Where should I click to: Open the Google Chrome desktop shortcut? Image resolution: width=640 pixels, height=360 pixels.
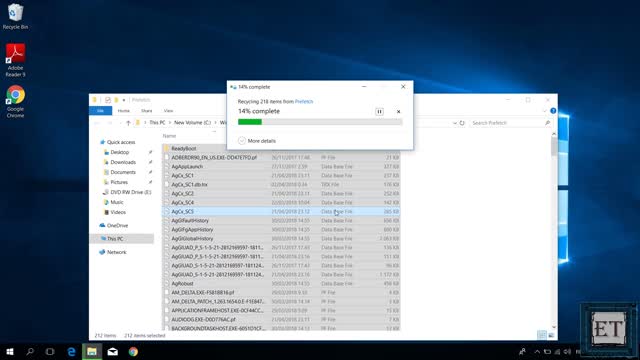[x=15, y=102]
